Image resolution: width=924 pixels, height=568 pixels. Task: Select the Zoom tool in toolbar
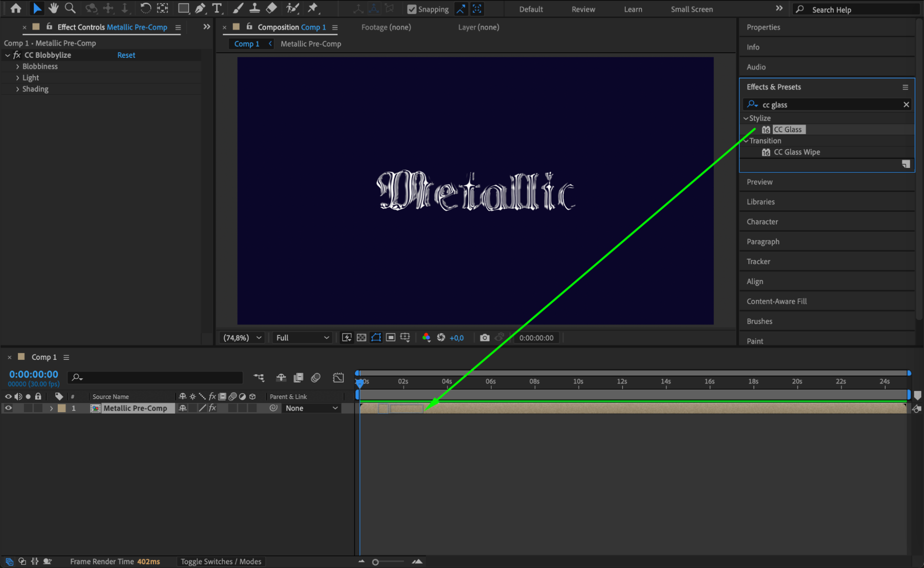tap(70, 8)
